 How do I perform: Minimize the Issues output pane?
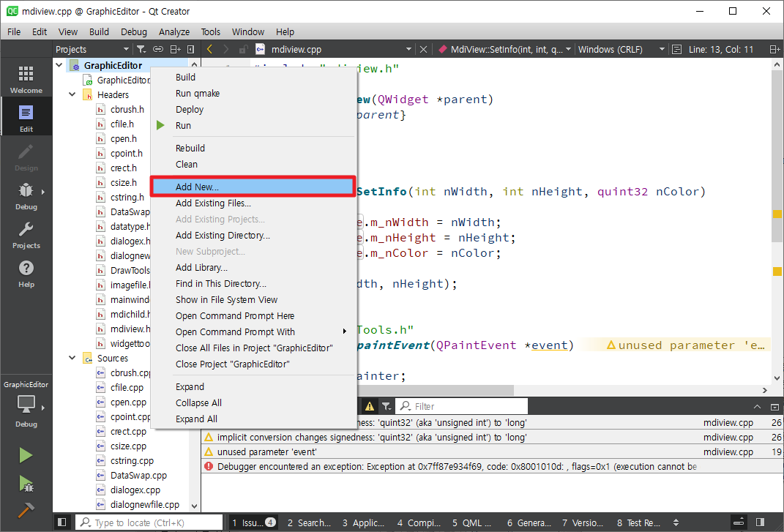pos(757,406)
